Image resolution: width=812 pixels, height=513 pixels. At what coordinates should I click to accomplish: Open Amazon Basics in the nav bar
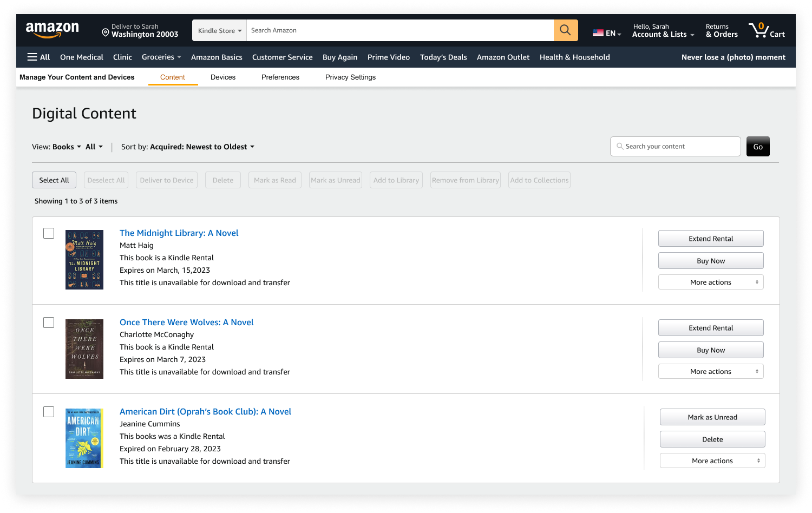pos(217,57)
